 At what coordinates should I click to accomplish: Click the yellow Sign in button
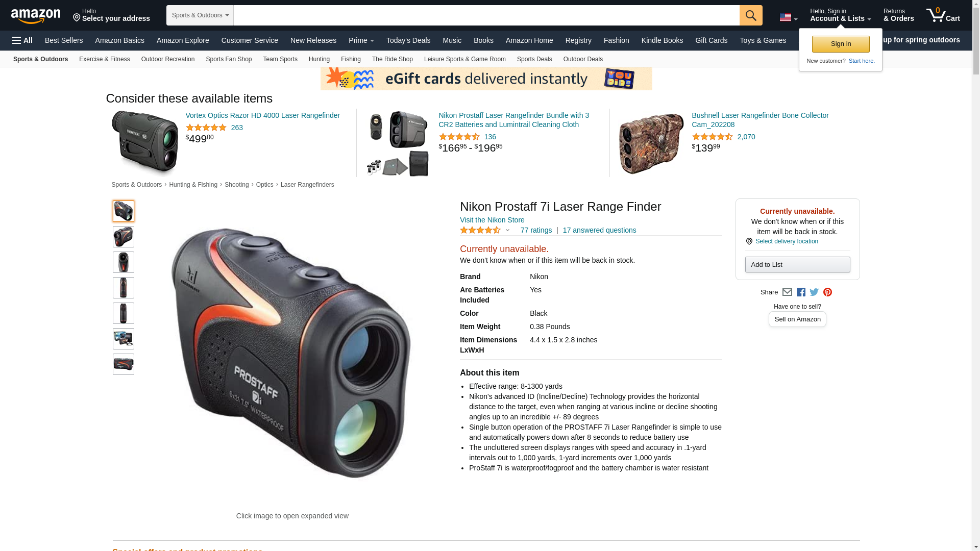(x=841, y=44)
